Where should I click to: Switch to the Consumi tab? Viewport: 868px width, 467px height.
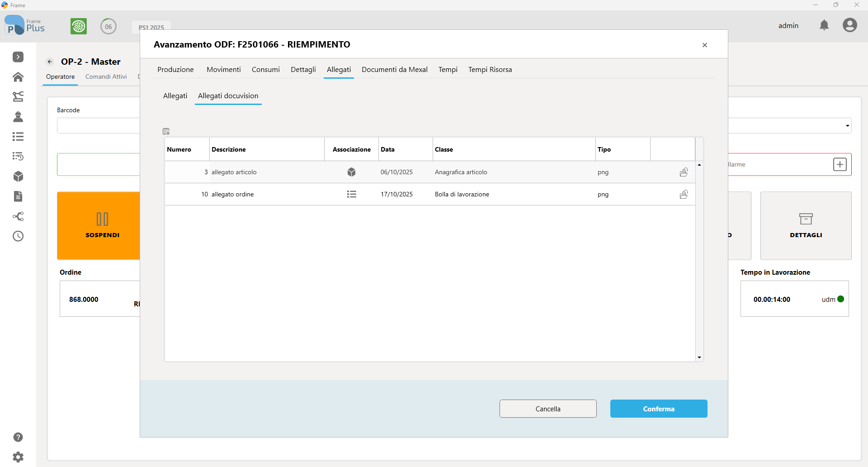tap(266, 69)
